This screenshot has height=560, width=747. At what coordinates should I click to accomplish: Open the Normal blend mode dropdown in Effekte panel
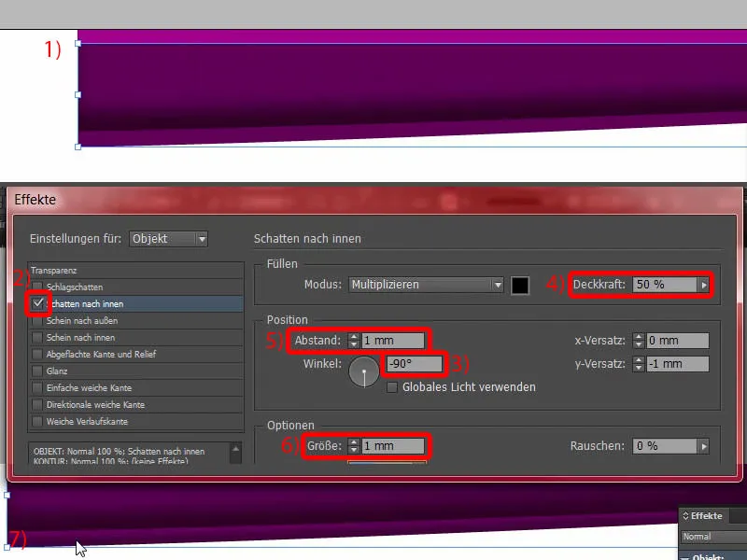713,537
